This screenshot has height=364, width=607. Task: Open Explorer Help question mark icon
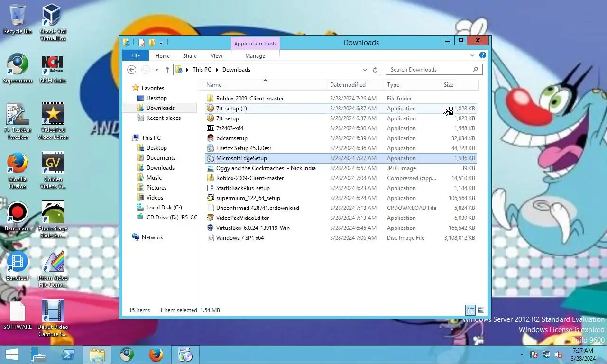point(483,55)
